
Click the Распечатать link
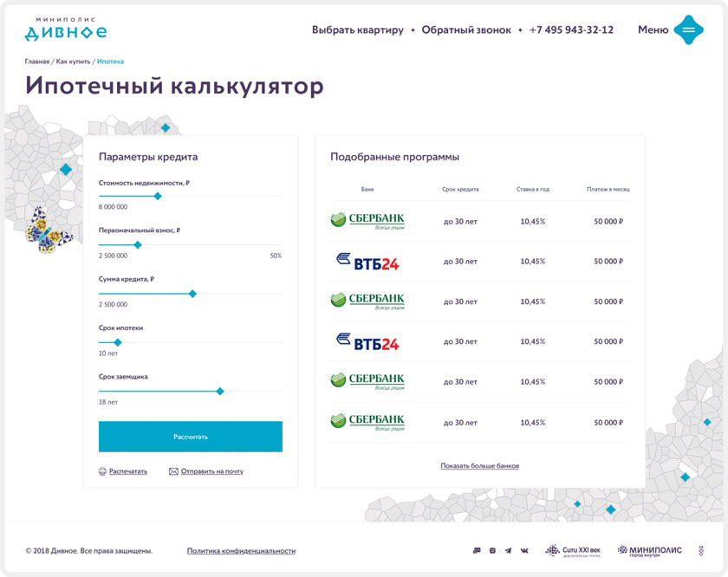(127, 471)
